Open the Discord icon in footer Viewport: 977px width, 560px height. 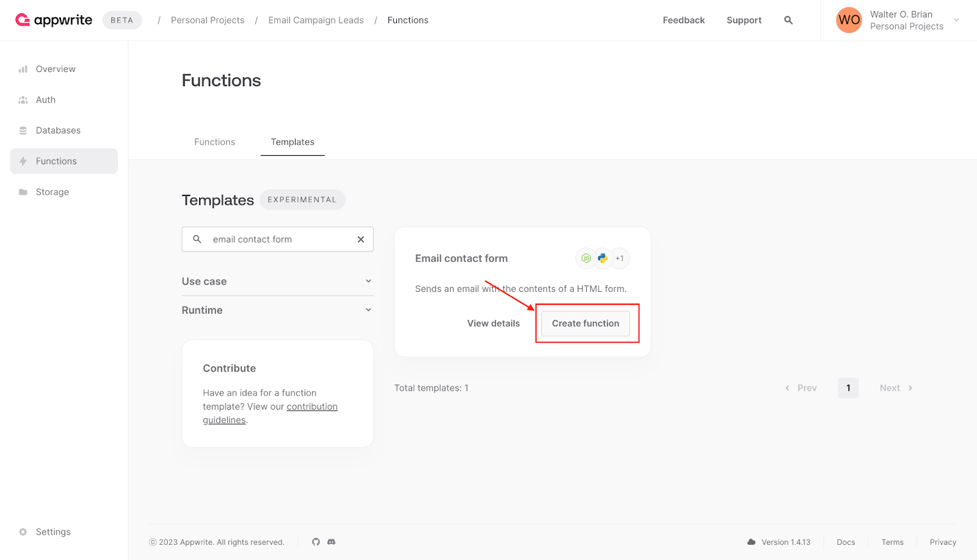(332, 542)
